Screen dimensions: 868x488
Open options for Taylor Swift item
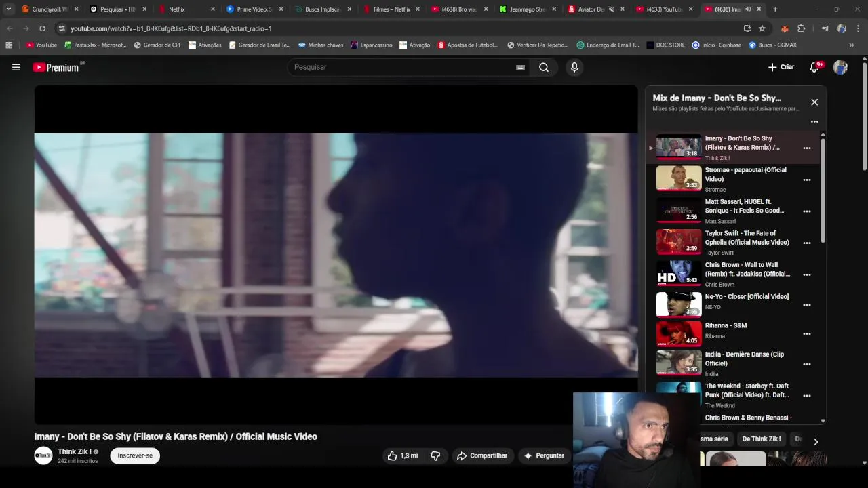pyautogui.click(x=807, y=243)
